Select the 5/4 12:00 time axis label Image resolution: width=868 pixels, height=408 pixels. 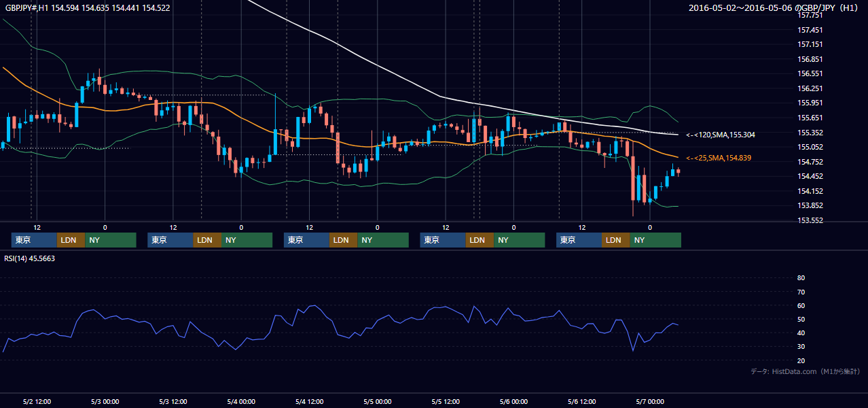[309, 401]
